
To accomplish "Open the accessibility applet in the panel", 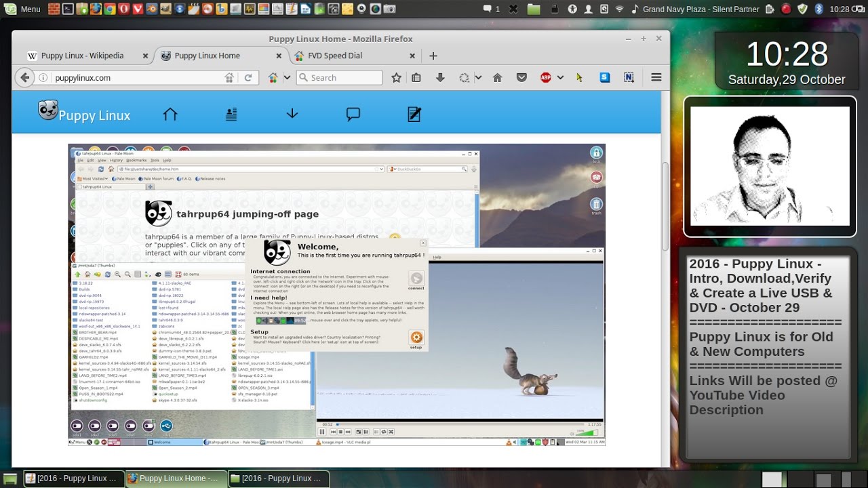I will click(572, 9).
